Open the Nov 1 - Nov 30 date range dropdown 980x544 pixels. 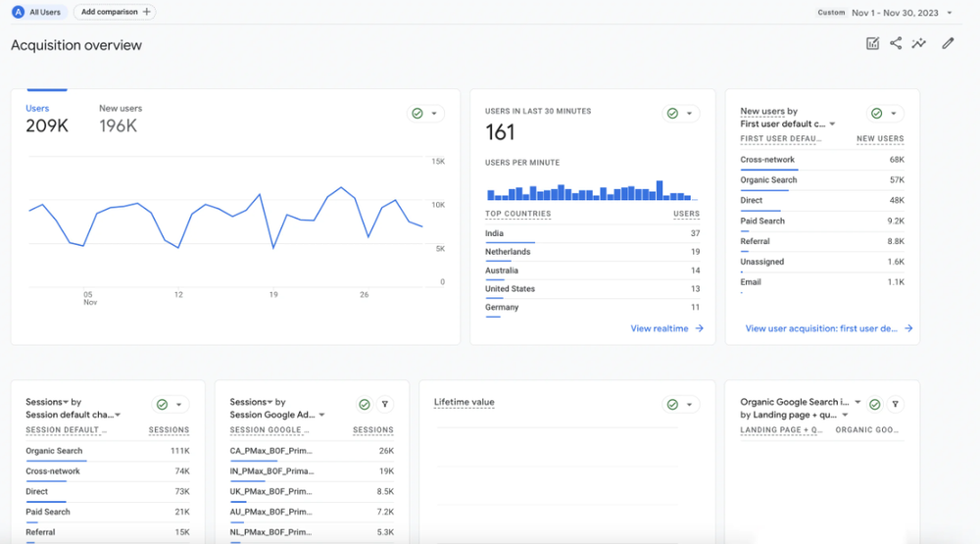click(902, 13)
